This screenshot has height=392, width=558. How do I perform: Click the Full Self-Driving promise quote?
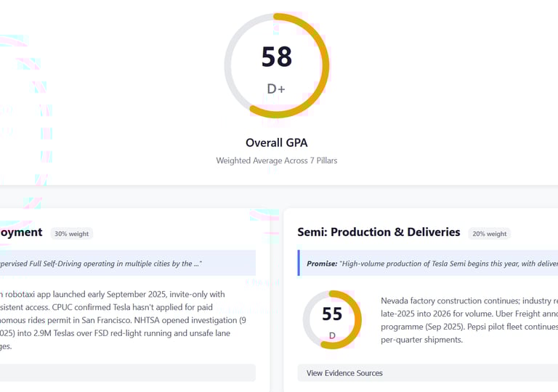102,264
